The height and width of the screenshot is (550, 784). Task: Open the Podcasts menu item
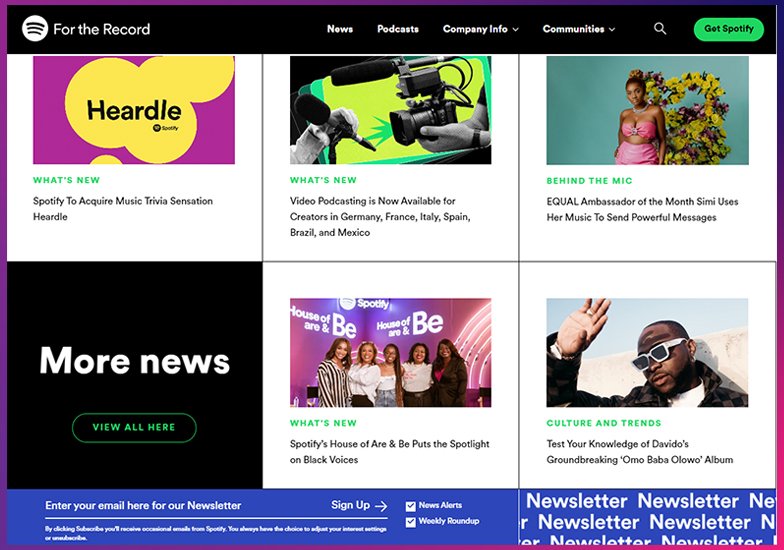[398, 29]
